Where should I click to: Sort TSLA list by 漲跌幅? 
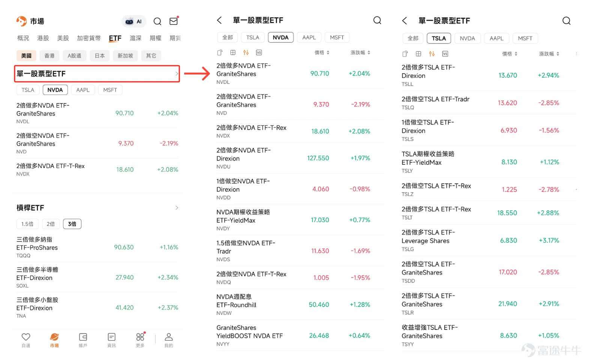(549, 54)
